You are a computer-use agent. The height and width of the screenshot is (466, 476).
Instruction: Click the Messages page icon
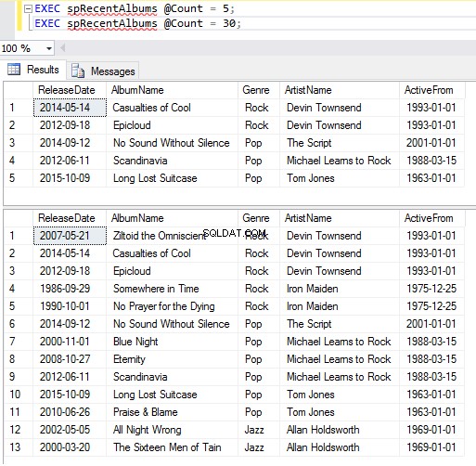(x=78, y=71)
